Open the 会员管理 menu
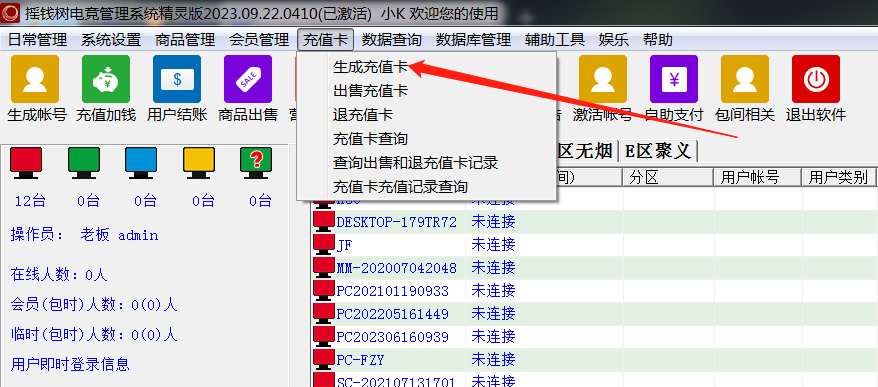The height and width of the screenshot is (387, 878). tap(259, 40)
